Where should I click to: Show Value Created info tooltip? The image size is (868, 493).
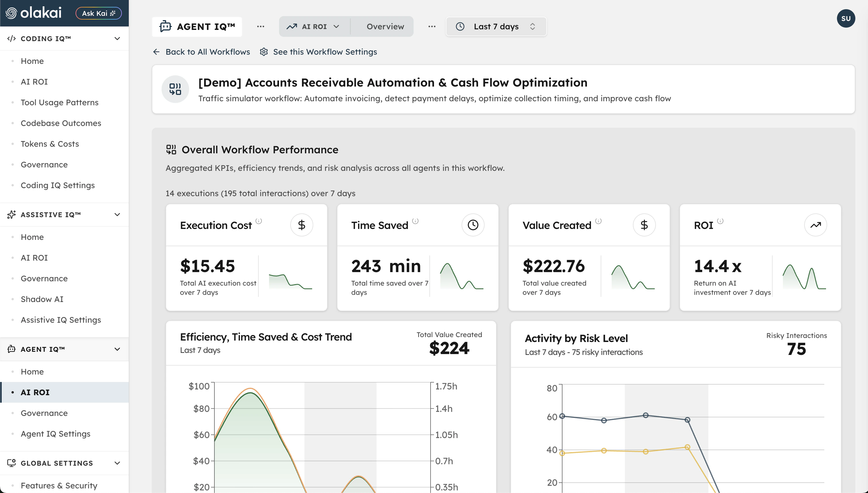click(598, 221)
